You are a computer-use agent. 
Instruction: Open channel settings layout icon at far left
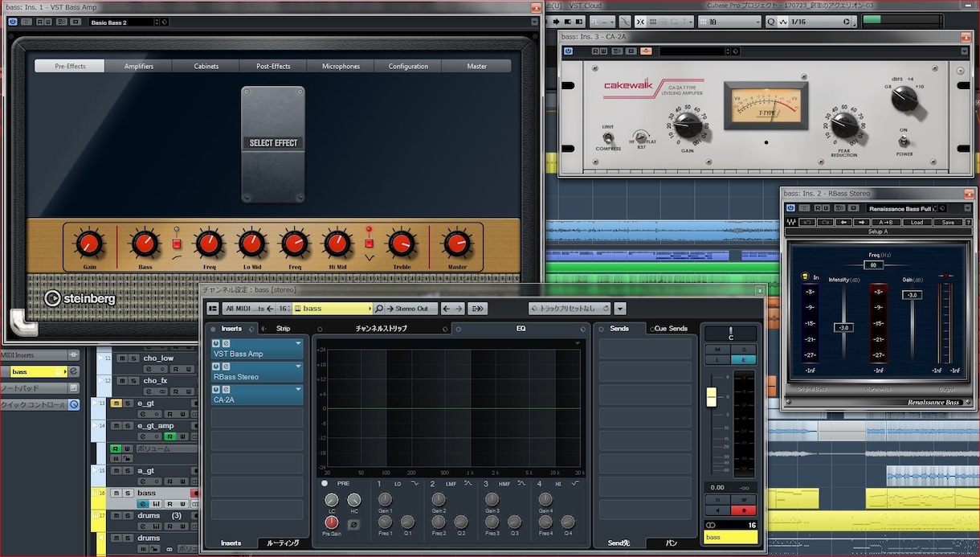(213, 309)
